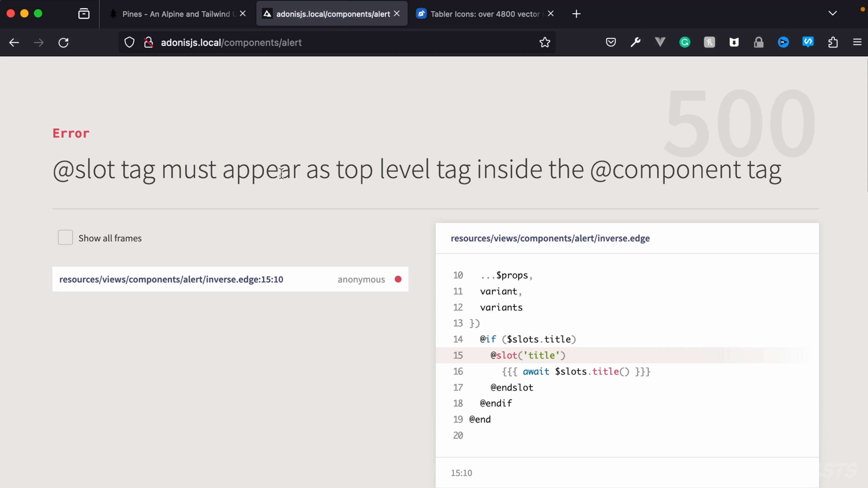Viewport: 868px width, 488px height.
Task: Click the gray h extension icon
Action: point(709,43)
